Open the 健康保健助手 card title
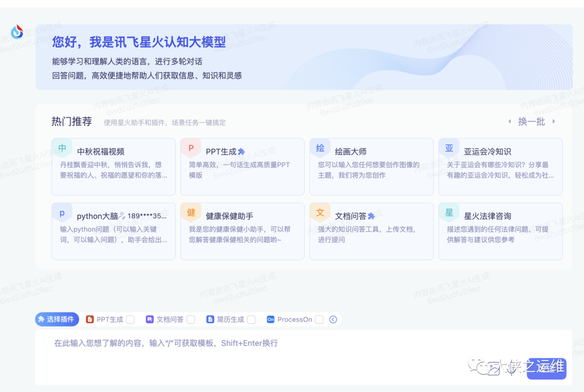 coord(229,216)
